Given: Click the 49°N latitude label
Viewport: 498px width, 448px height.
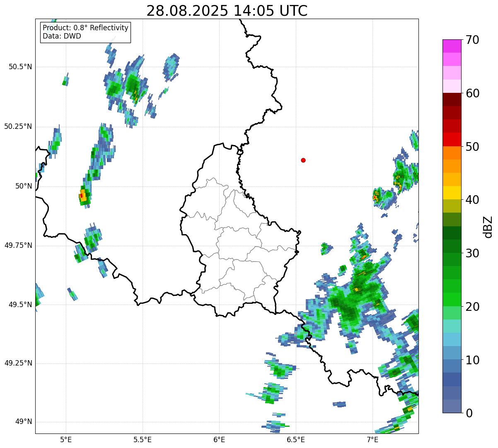Looking at the screenshot, I should pyautogui.click(x=24, y=422).
